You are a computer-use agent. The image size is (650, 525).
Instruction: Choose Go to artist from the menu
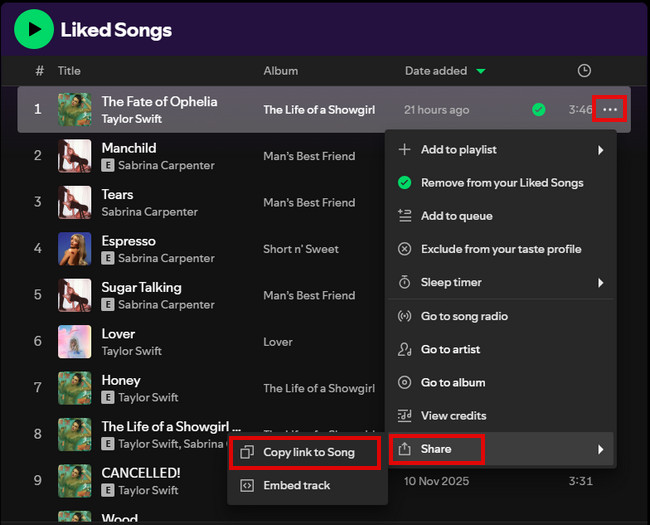click(x=501, y=350)
